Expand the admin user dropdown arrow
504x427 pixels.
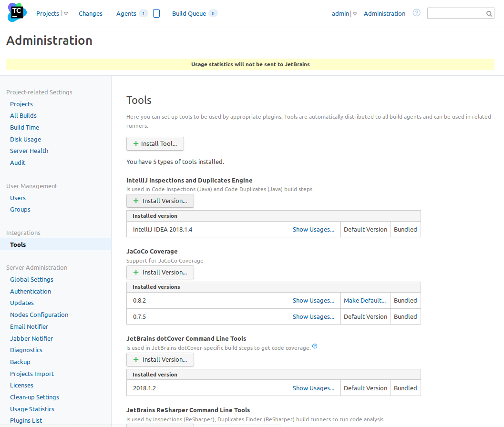355,14
